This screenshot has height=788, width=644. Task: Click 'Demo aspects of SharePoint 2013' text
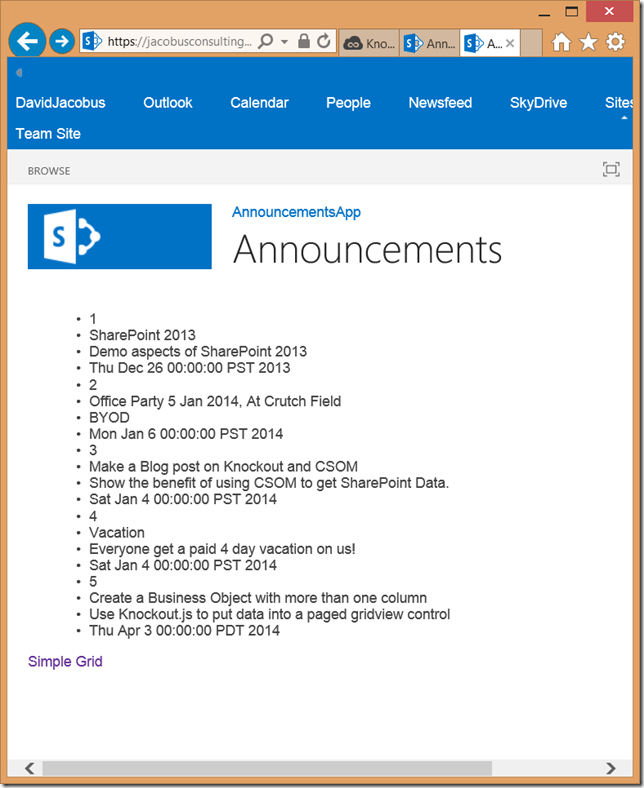(198, 351)
